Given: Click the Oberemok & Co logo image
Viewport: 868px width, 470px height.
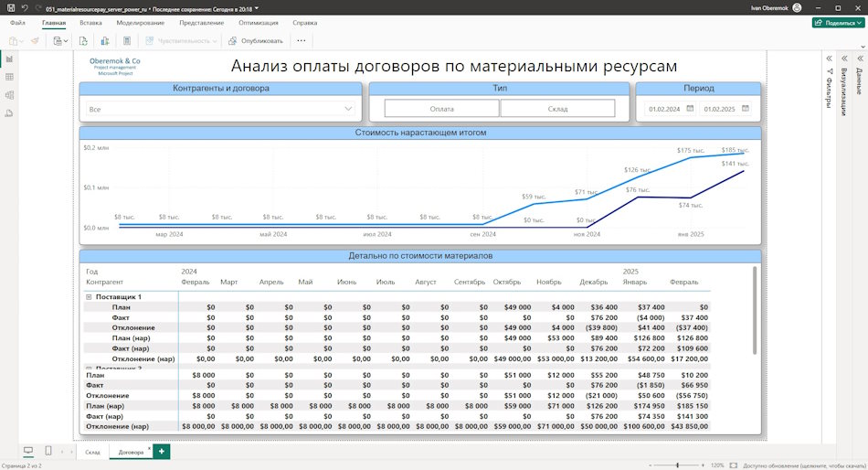Looking at the screenshot, I should point(115,66).
